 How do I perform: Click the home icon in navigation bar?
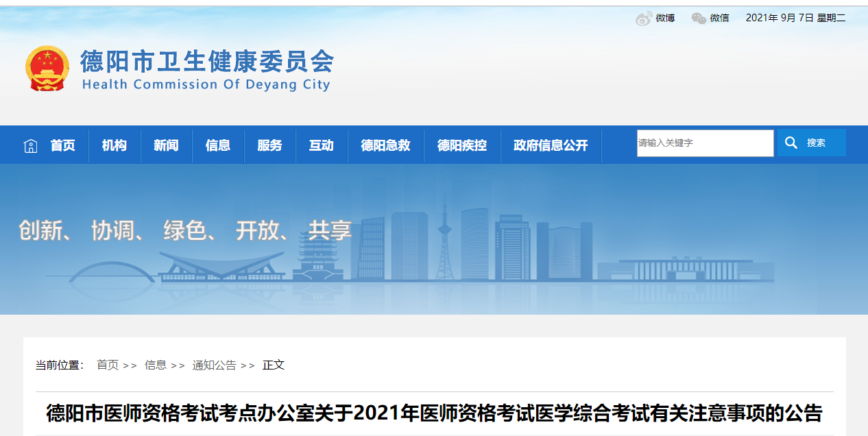(31, 145)
